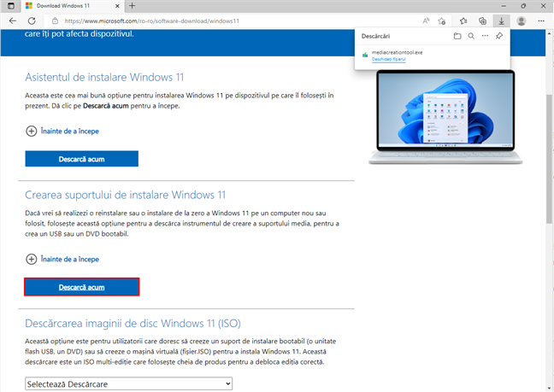Restore the browser window size

pyautogui.click(x=523, y=6)
